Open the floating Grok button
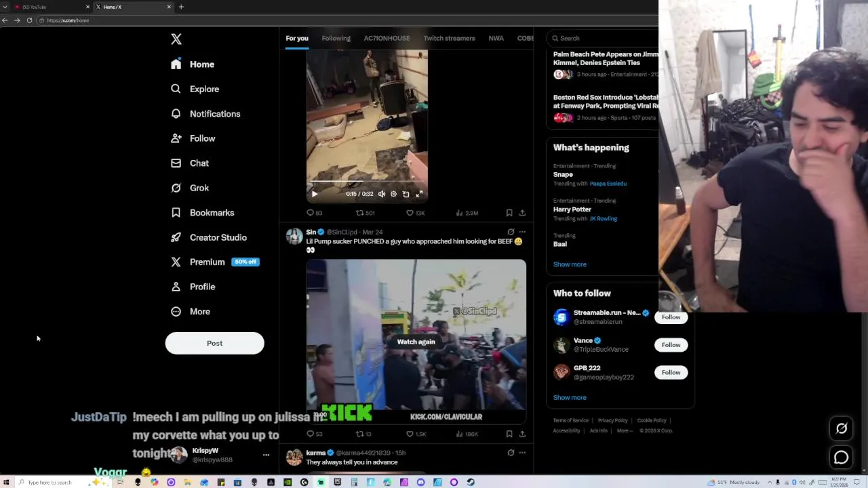868x488 pixels. 842,428
